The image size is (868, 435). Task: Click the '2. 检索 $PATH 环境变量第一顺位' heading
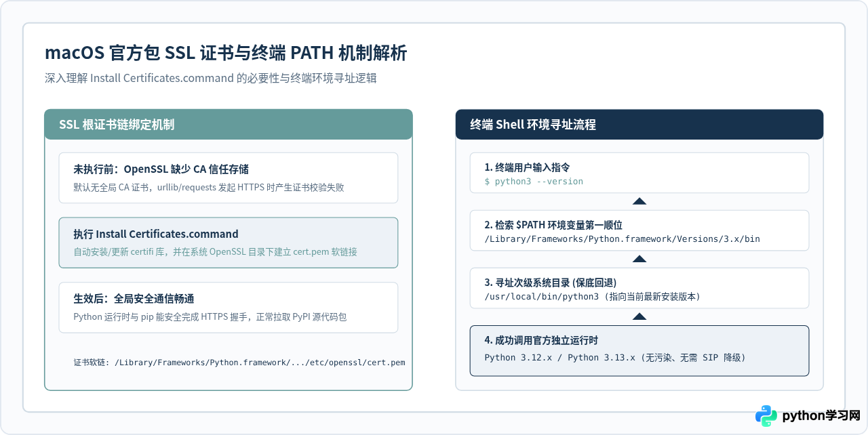pos(553,225)
